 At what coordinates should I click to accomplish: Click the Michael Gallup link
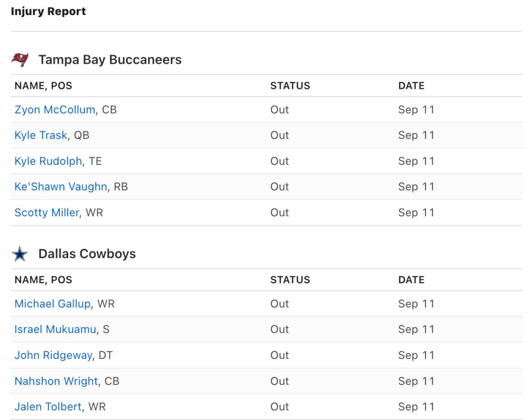tap(53, 304)
